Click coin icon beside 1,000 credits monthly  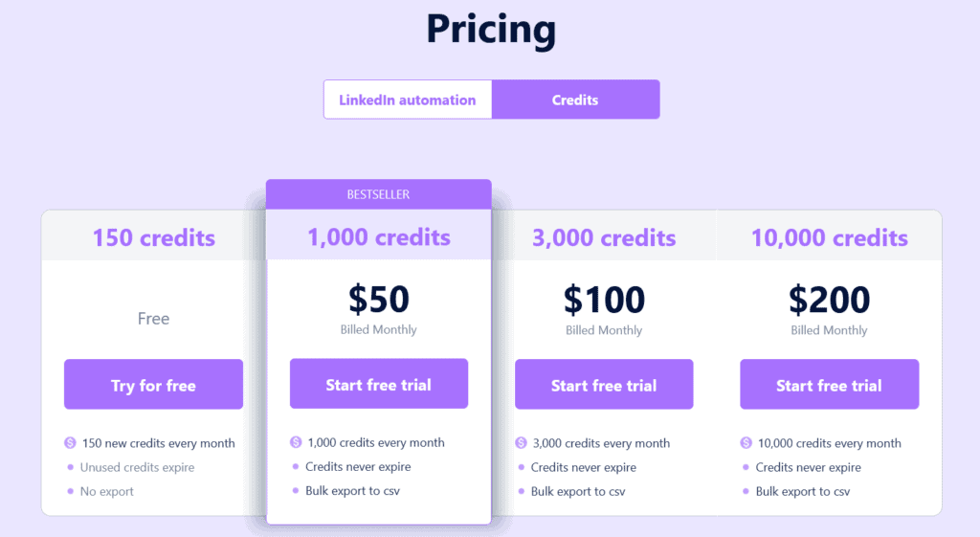point(296,442)
